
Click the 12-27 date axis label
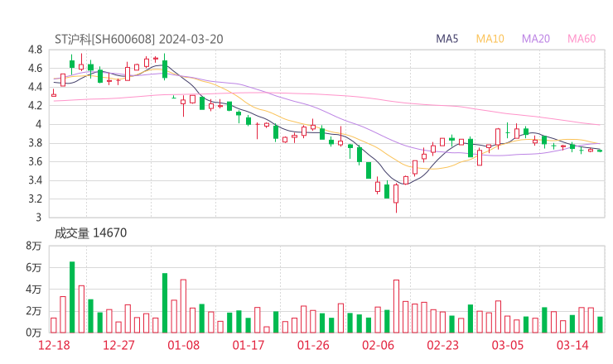click(x=118, y=345)
